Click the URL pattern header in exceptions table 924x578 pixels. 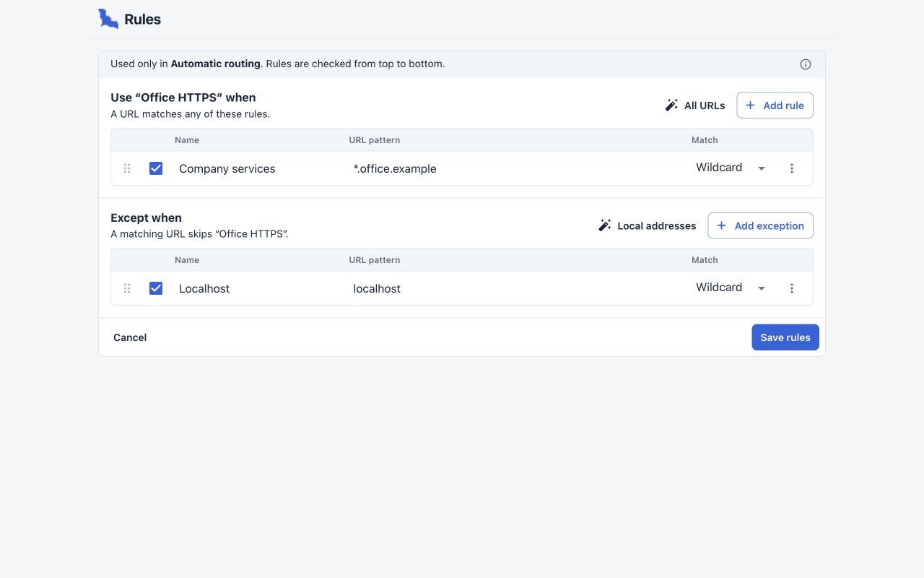pos(375,260)
